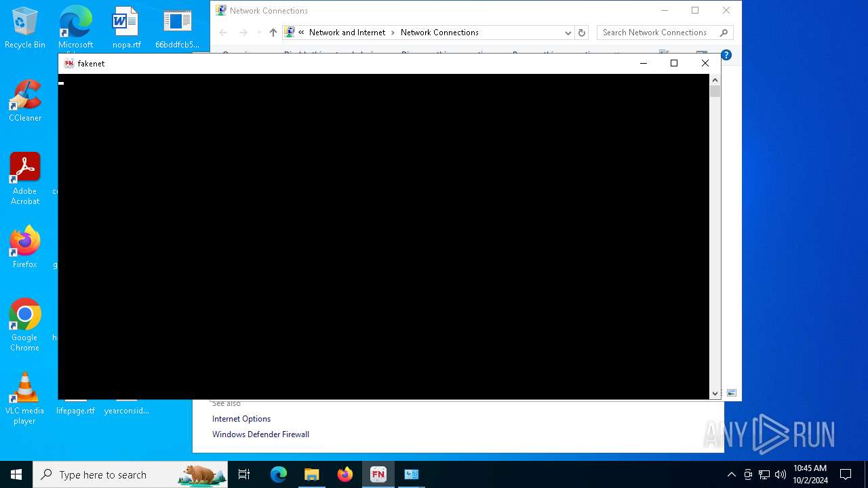The image size is (868, 488).
Task: Click the Network Connections window title icon
Action: [x=220, y=10]
